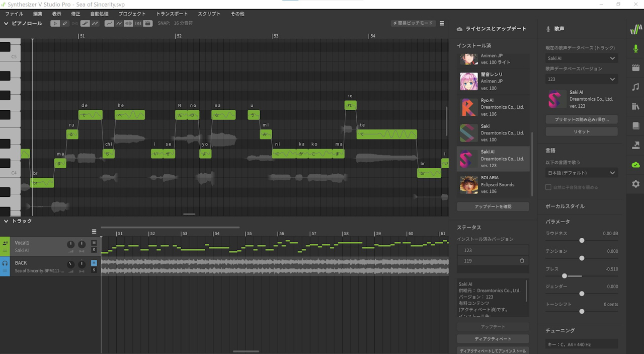Viewport: 644px width, 354px height.
Task: Mute the Vocal1 track
Action: pos(94,243)
